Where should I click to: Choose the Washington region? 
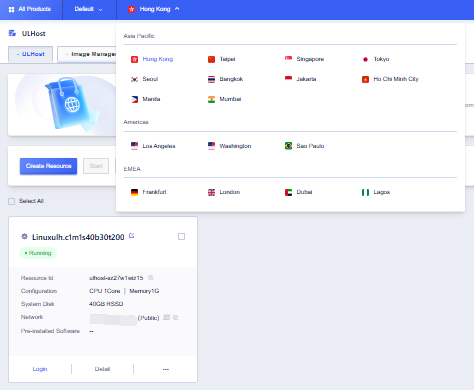click(235, 146)
